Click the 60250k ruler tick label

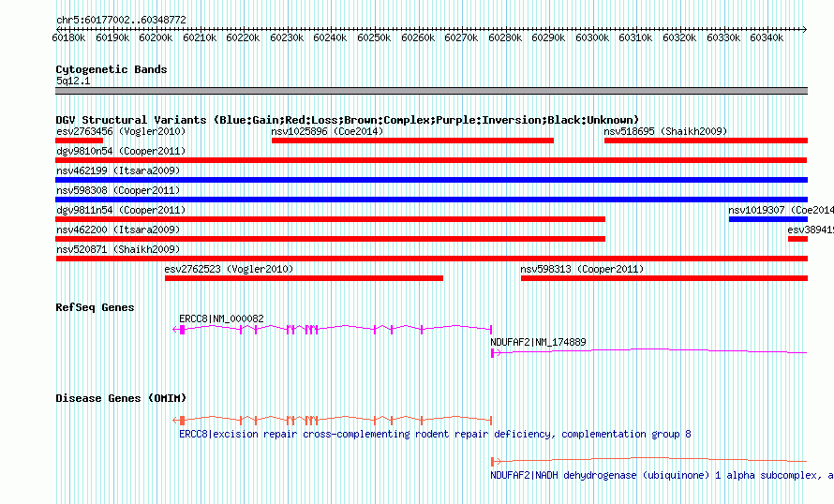pyautogui.click(x=374, y=37)
